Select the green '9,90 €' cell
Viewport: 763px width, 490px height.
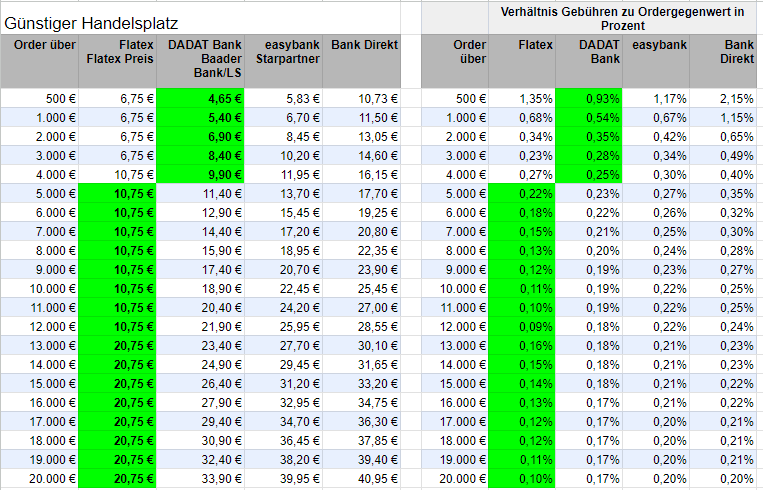[200, 175]
